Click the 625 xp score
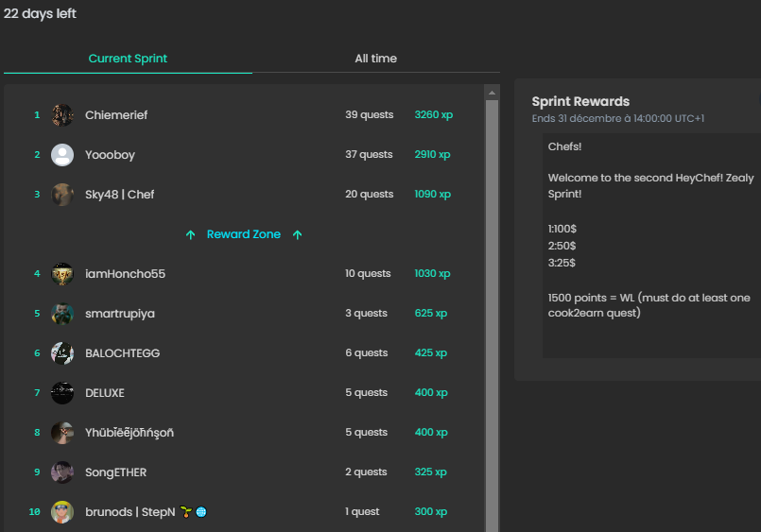 (431, 314)
